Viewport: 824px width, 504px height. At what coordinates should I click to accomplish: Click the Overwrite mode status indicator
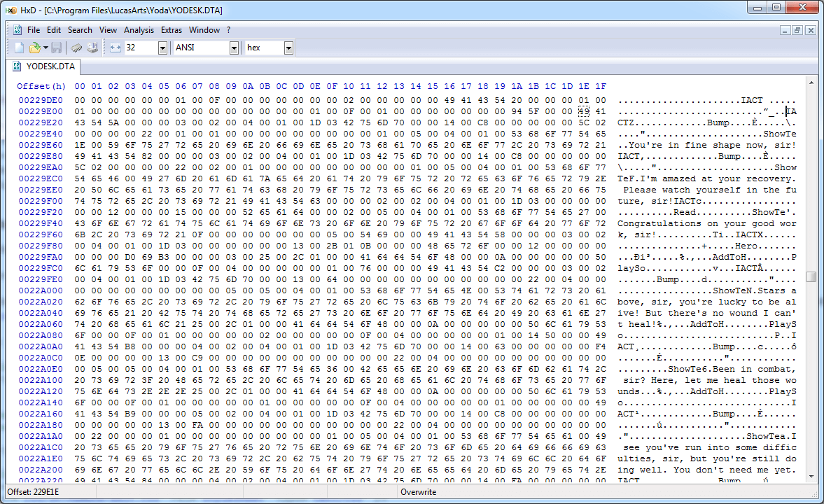pyautogui.click(x=418, y=492)
